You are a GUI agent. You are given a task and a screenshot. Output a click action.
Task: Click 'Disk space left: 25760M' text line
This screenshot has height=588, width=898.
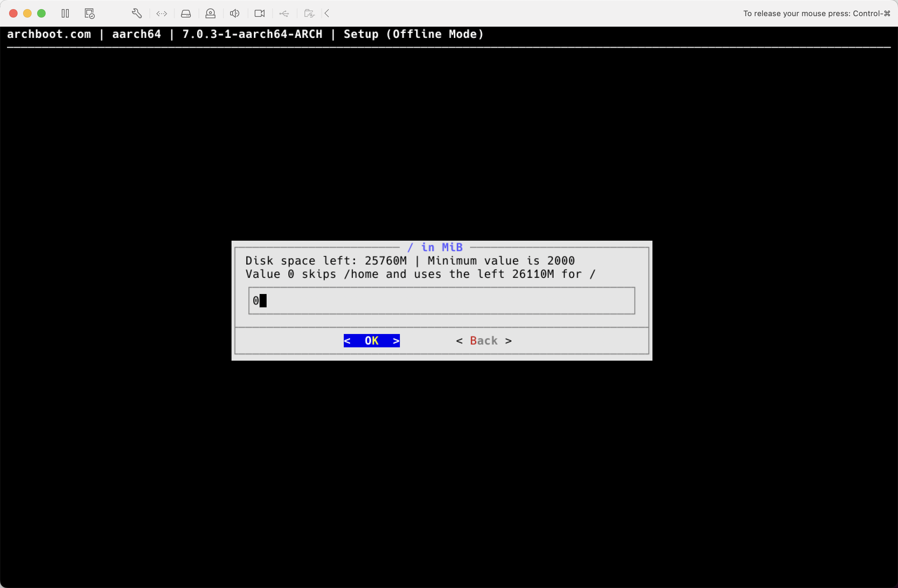coord(410,261)
